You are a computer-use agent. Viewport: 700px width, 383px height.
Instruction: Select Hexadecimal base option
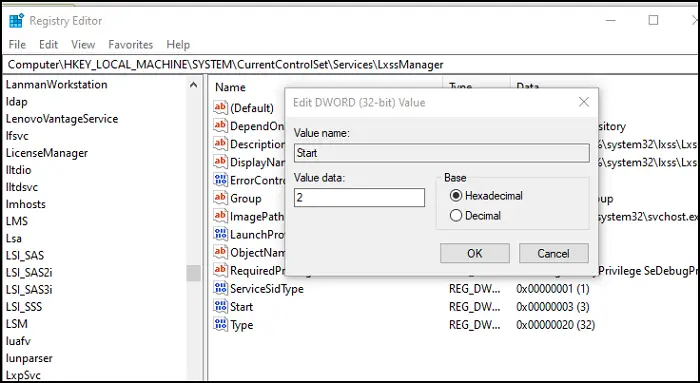(x=487, y=196)
